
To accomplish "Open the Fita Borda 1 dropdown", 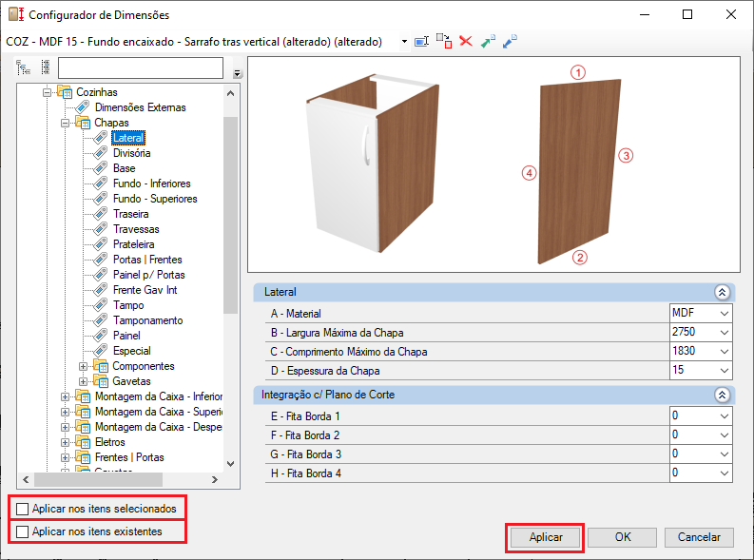I will [725, 415].
